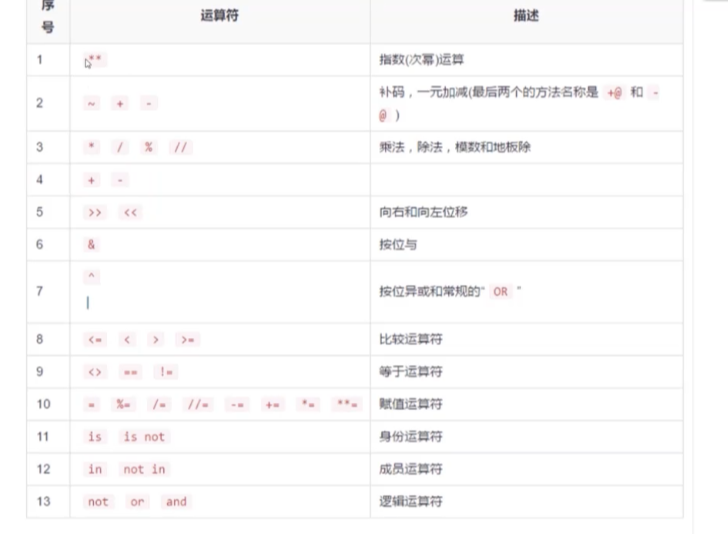Screen dimensions: 728x534
Task: Click the **= assignment operator
Action: tap(347, 405)
